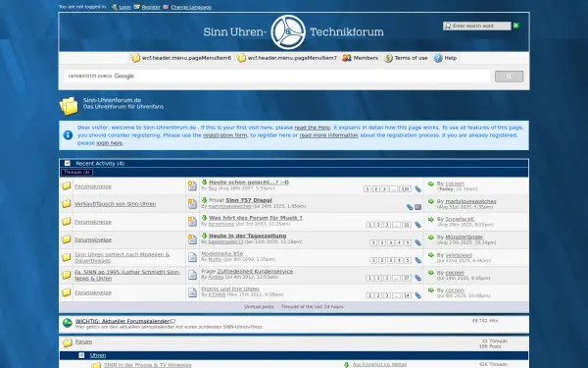Go to page 131 of Heute schon gelacht

click(405, 189)
